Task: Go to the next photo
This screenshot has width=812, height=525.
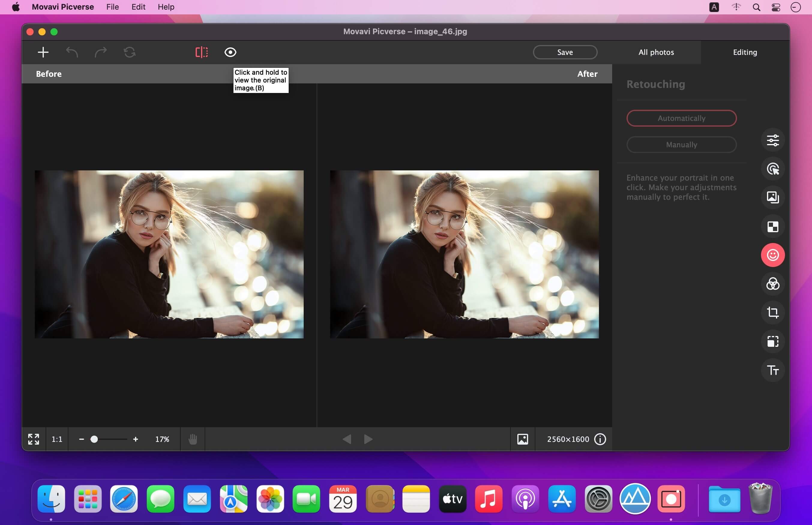Action: pyautogui.click(x=368, y=439)
